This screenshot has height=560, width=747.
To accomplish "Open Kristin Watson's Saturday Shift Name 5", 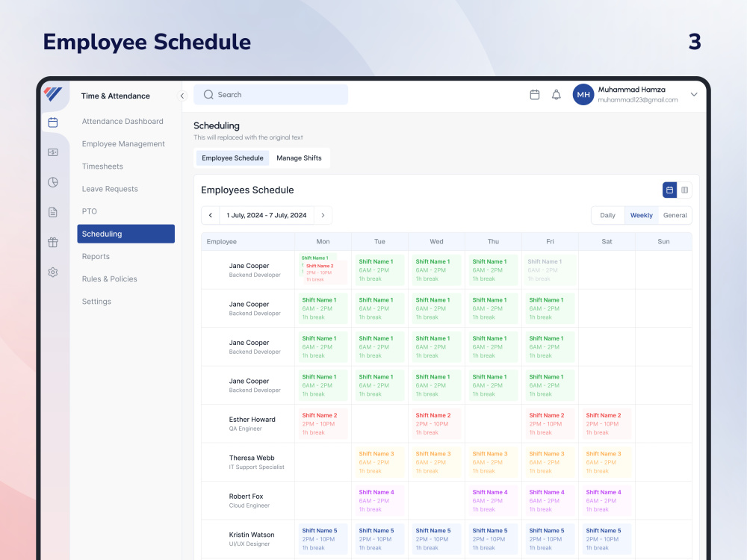I will tap(607, 539).
